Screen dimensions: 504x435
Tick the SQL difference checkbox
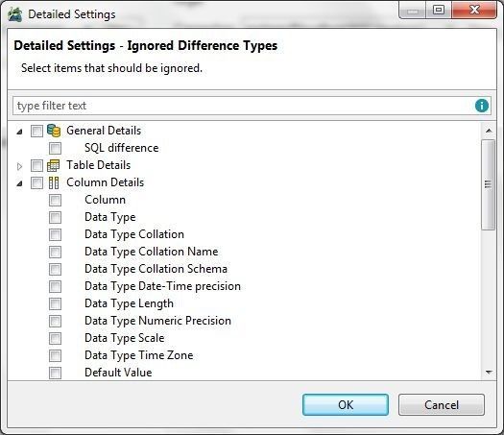pyautogui.click(x=55, y=148)
